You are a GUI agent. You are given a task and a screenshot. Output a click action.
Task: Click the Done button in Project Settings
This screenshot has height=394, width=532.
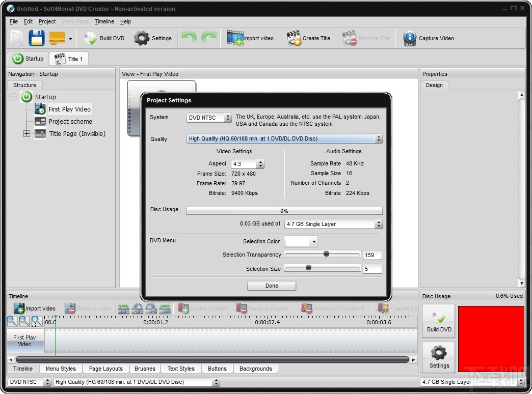coord(271,286)
